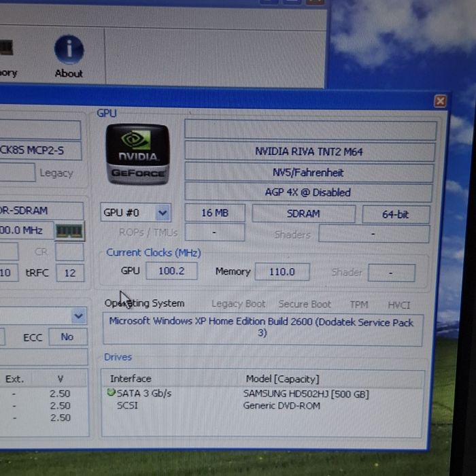Viewport: 476px width, 476px height.
Task: Click the TPM indicator
Action: tap(359, 305)
